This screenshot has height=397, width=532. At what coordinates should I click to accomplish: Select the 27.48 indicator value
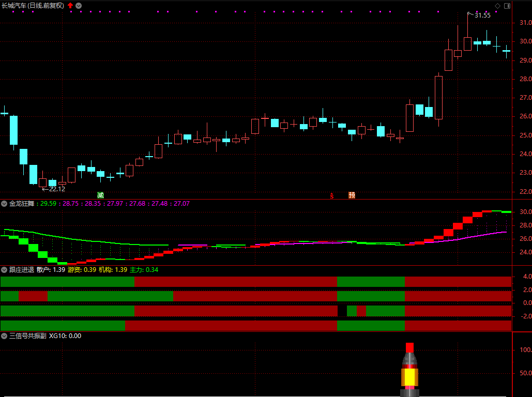click(x=159, y=204)
